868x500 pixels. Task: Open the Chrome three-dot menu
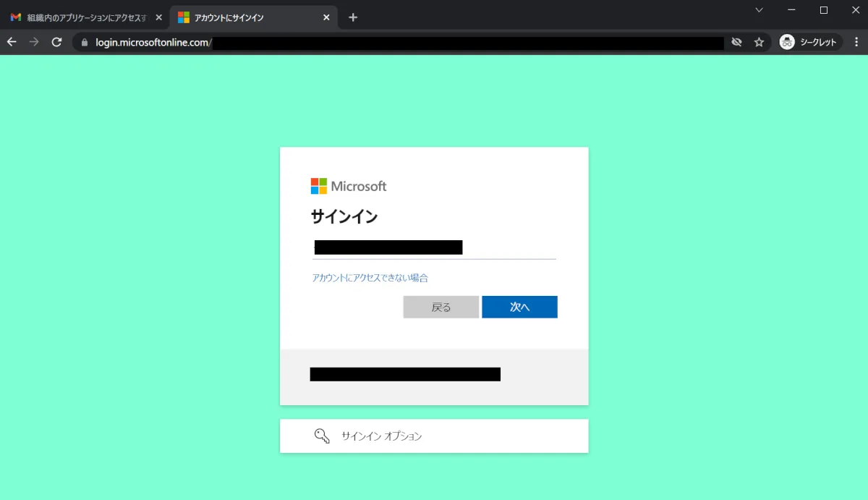click(x=856, y=43)
